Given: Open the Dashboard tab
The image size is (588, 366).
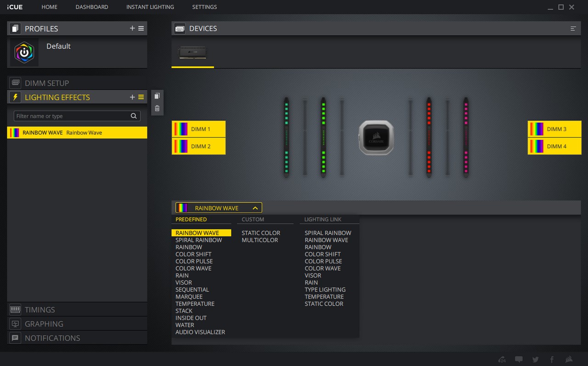Looking at the screenshot, I should pyautogui.click(x=92, y=7).
